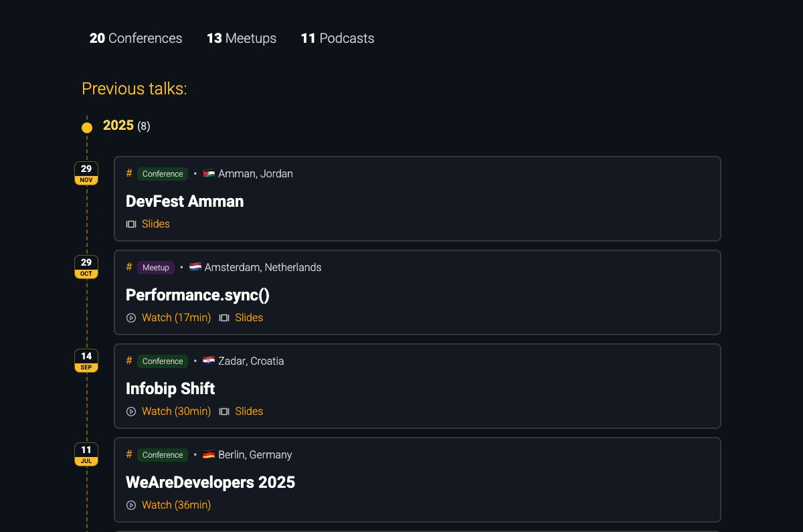Image resolution: width=803 pixels, height=532 pixels.
Task: Click the WeAreDevelopers 2025 title
Action: (x=210, y=482)
